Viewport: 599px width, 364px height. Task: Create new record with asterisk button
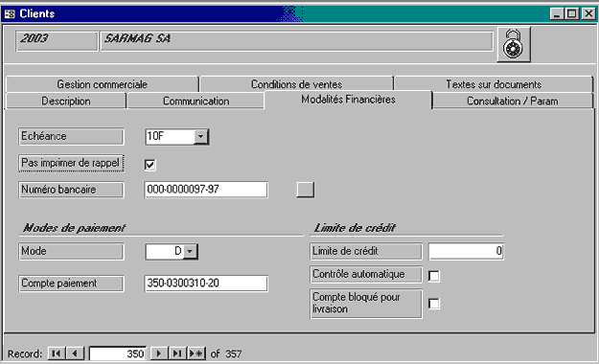[196, 353]
